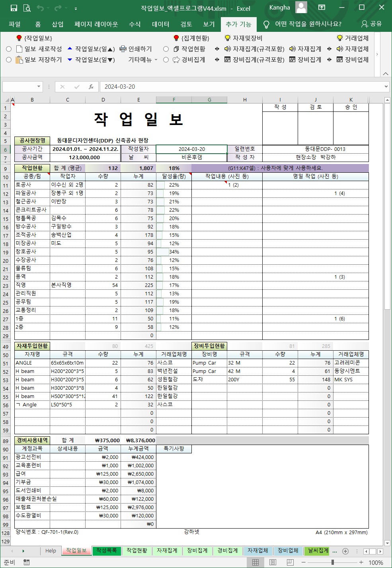
Task: Click the formula bar showing 2024-03-20
Action: 241,87
